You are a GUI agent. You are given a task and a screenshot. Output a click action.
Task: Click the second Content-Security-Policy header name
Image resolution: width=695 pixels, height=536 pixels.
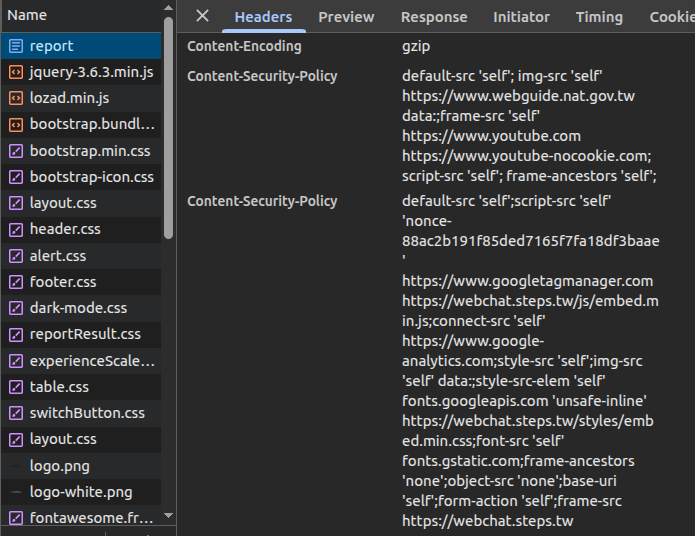tap(262, 201)
